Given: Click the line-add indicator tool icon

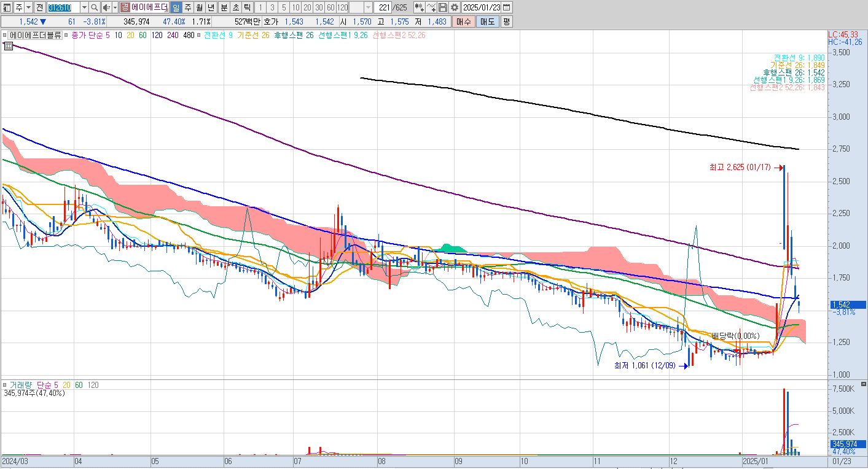Looking at the screenshot, I should tap(431, 7).
